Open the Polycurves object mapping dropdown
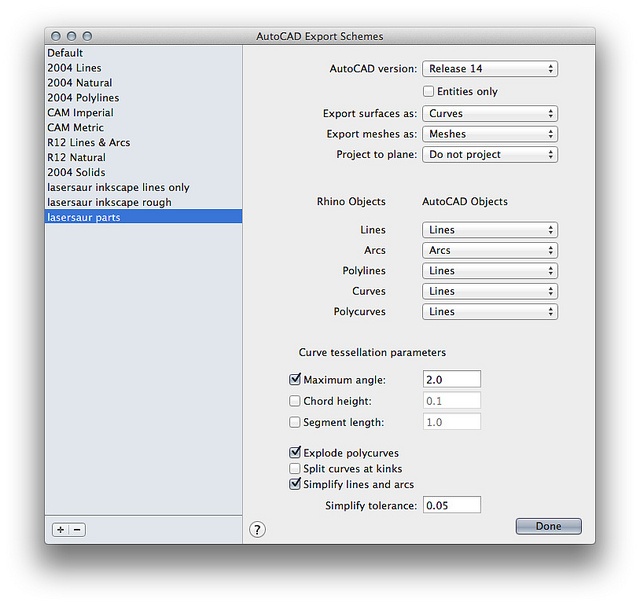 pyautogui.click(x=490, y=311)
